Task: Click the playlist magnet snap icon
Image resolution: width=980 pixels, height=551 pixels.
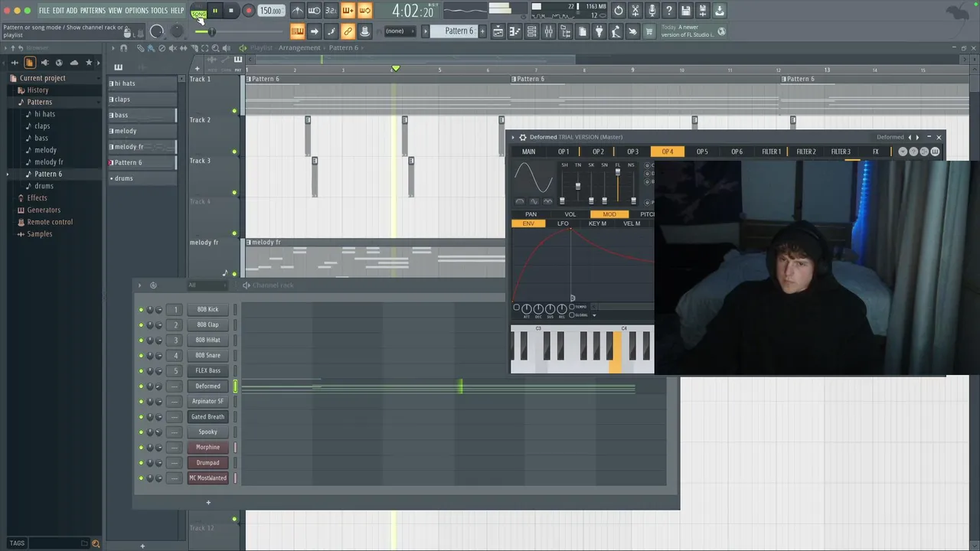Action: tap(123, 47)
